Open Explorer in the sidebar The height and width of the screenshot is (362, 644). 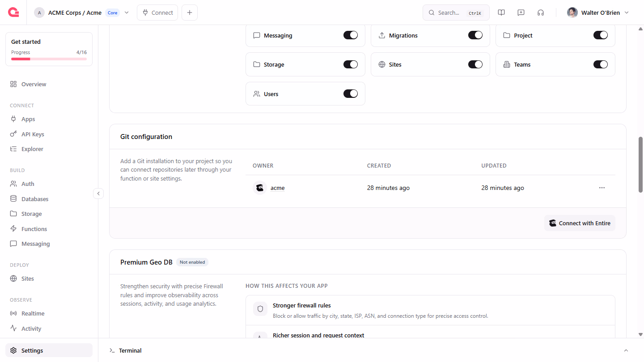click(49, 149)
